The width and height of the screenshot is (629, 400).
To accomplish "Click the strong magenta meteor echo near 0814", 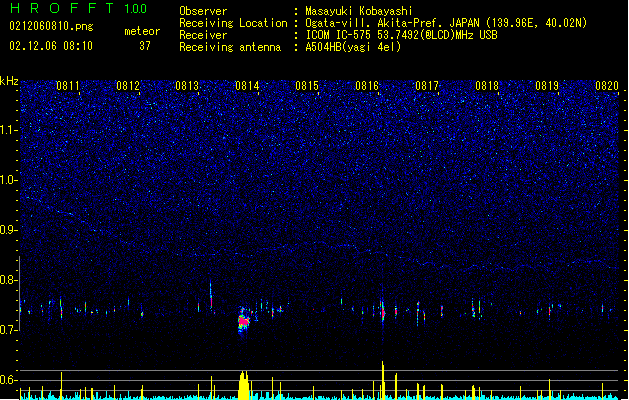I will [x=243, y=320].
